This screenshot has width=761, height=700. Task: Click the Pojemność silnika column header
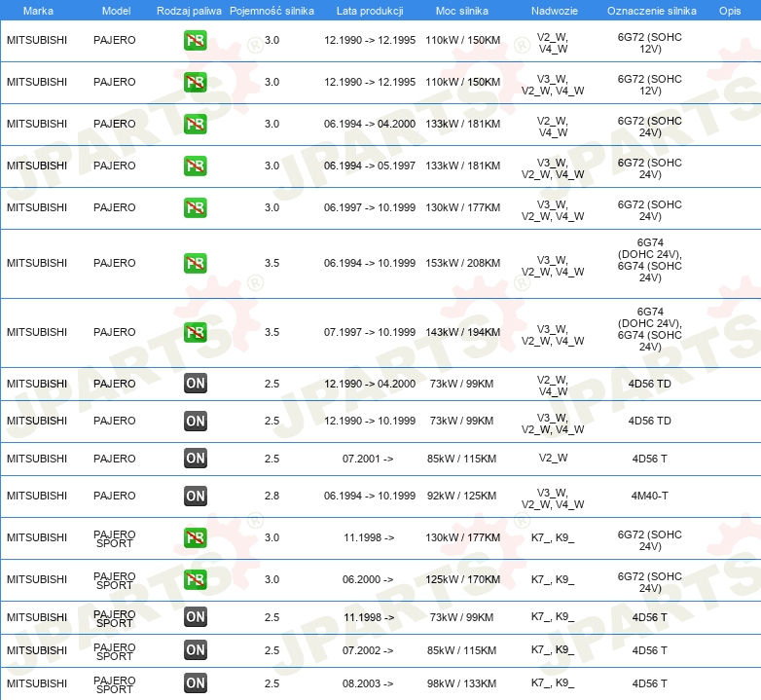coord(272,11)
